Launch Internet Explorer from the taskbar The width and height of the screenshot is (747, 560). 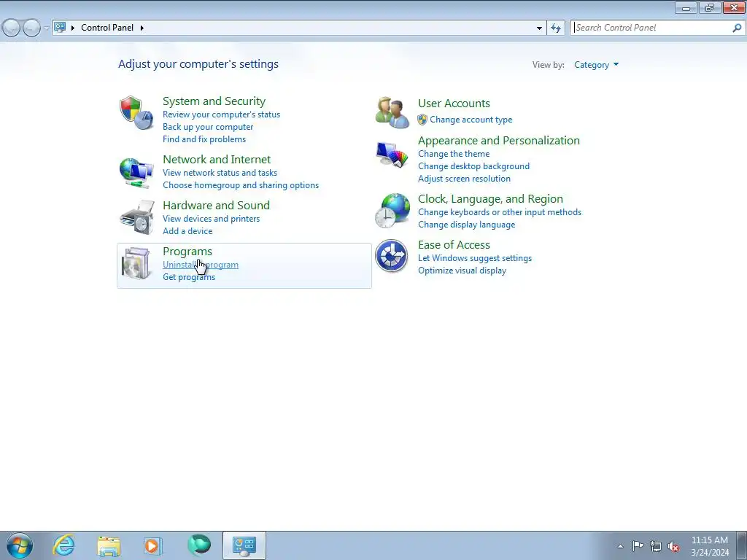tap(63, 545)
